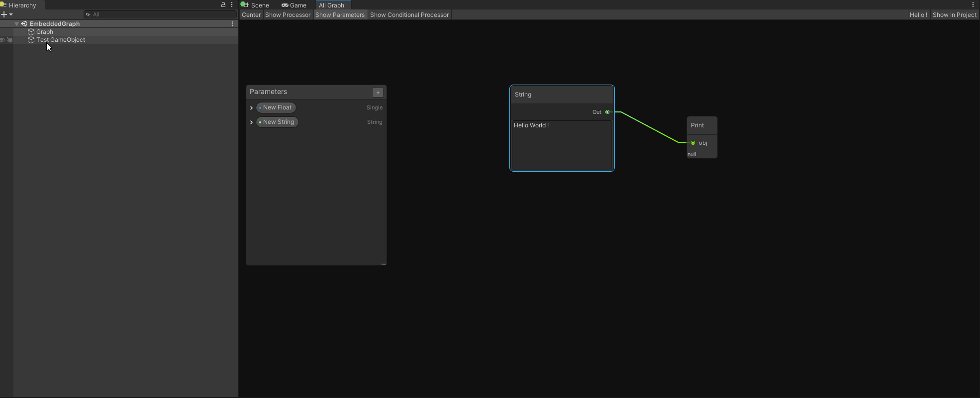Click the add parameter plus button
980x398 pixels.
[x=378, y=93]
